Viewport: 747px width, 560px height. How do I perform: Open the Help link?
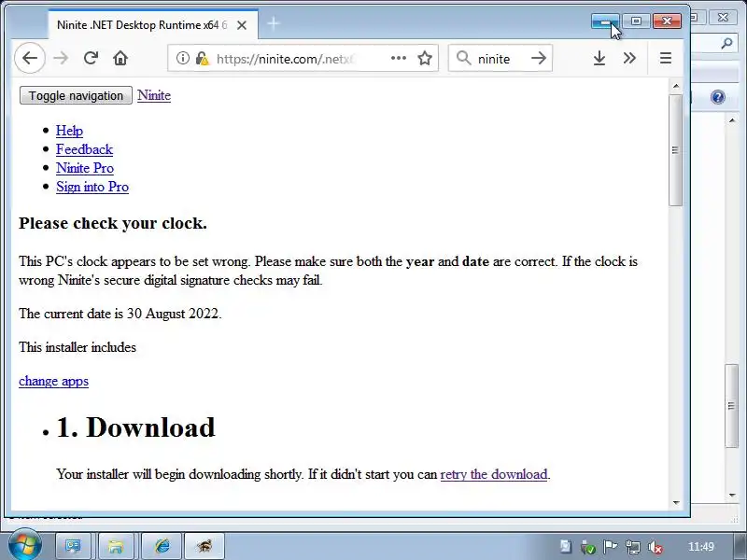(69, 131)
